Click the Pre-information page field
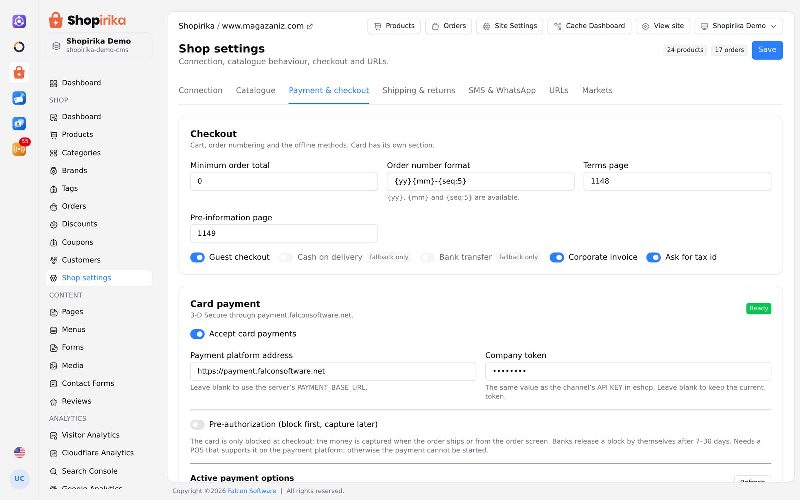This screenshot has width=800, height=500. point(284,234)
